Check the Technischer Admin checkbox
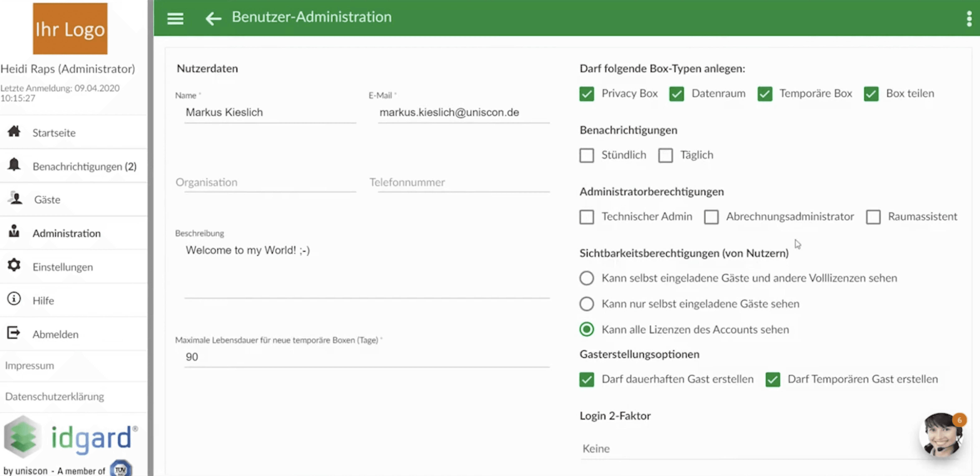The image size is (980, 476). 586,217
